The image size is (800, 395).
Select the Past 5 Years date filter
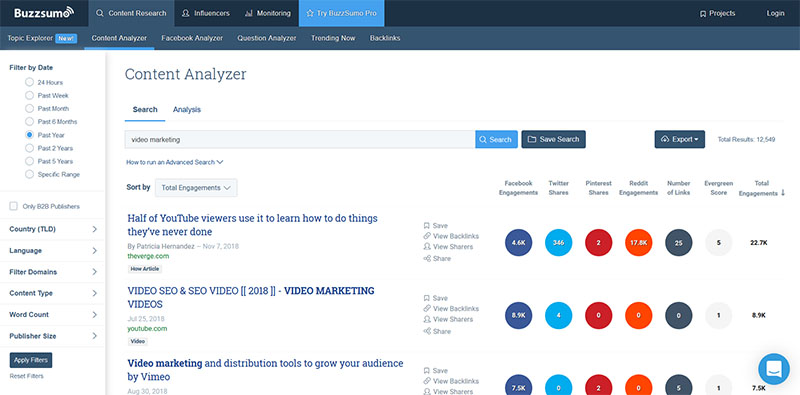coord(29,162)
